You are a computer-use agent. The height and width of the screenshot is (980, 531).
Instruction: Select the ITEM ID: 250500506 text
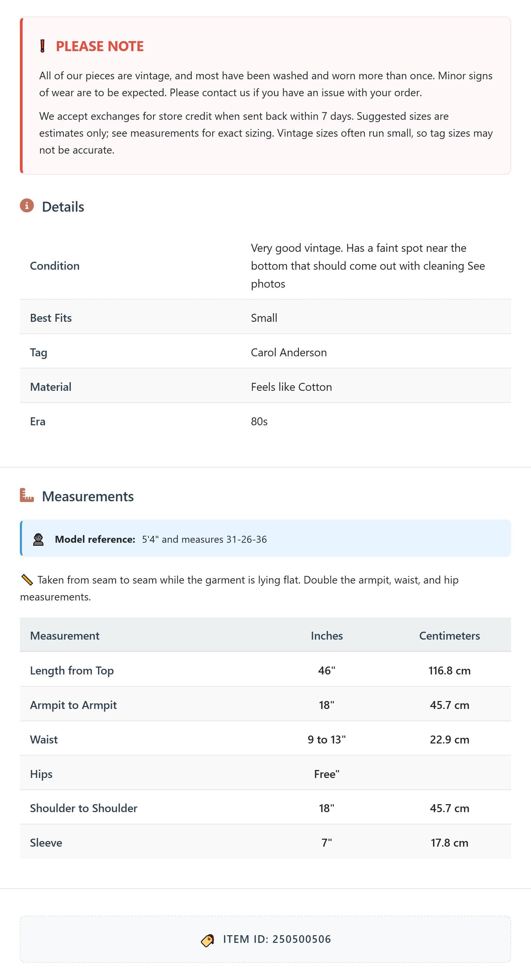pos(277,939)
